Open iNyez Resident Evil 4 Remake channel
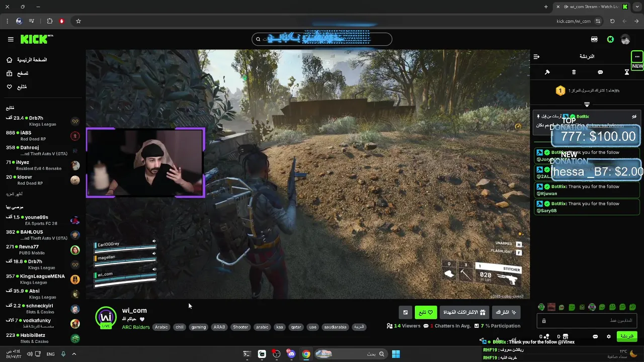The width and height of the screenshot is (644, 362). [x=42, y=165]
